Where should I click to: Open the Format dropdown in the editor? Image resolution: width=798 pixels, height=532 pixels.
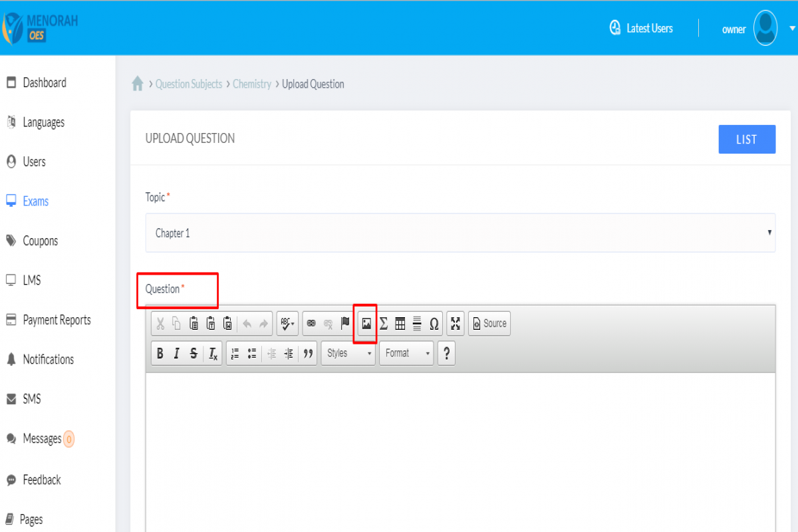406,353
